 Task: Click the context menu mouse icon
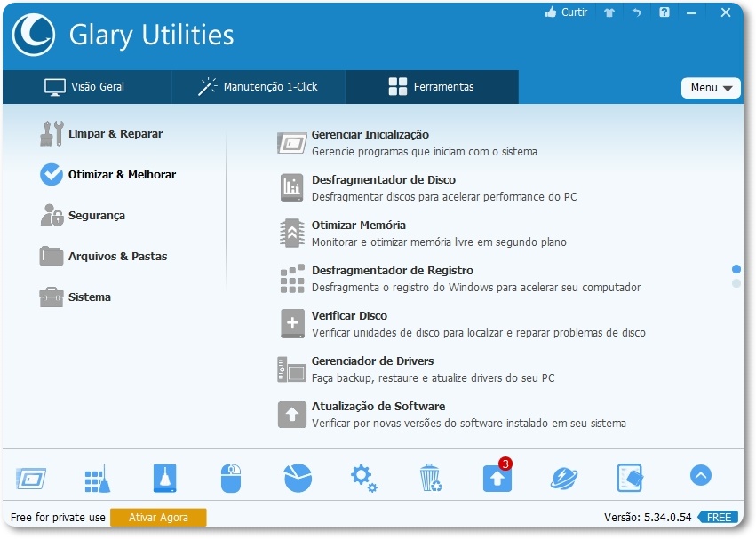click(x=231, y=479)
